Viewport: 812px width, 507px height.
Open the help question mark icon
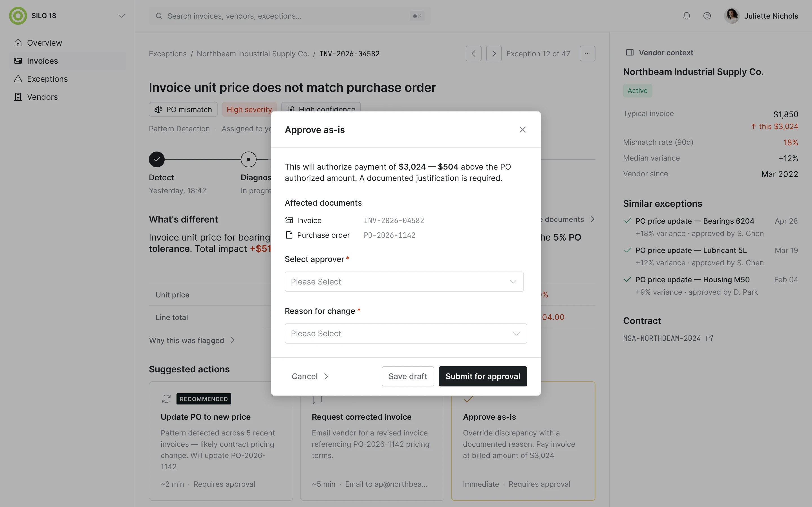pos(707,16)
